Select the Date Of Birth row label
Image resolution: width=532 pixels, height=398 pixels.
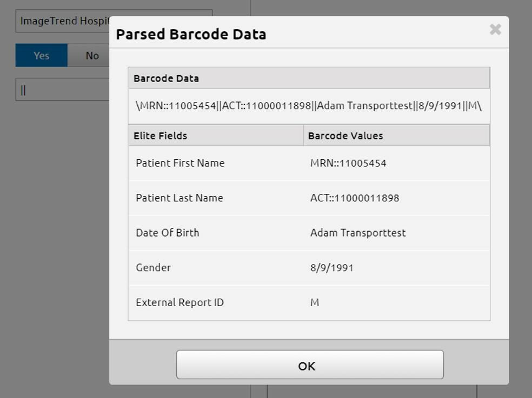point(168,233)
